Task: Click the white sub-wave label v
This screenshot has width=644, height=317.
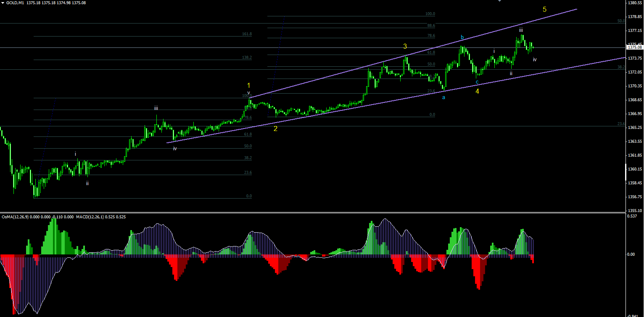Action: (248, 93)
